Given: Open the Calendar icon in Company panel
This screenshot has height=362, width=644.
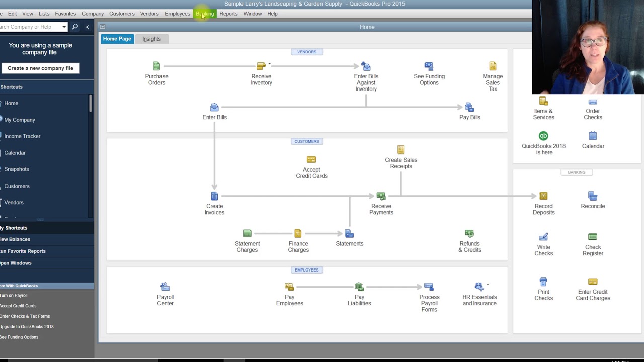Looking at the screenshot, I should click(593, 136).
